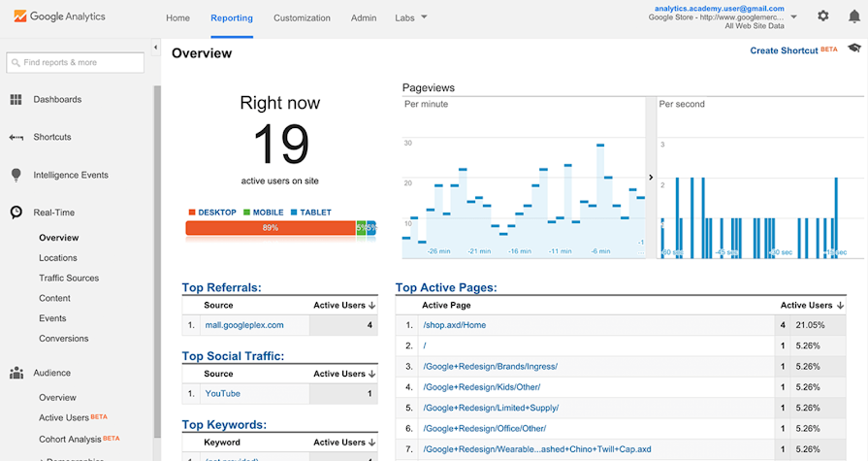Open the account selector dropdown arrow
The height and width of the screenshot is (461, 868).
[x=793, y=17]
